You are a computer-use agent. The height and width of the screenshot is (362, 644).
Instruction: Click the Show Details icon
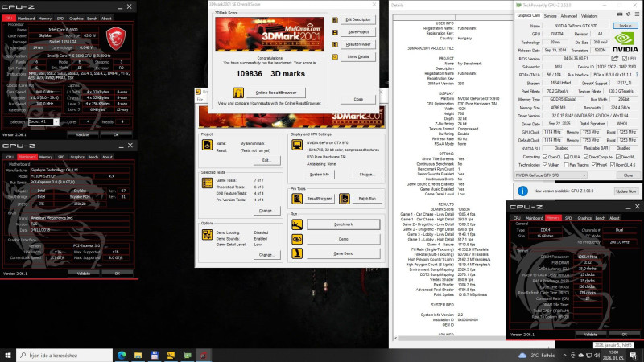[x=335, y=56]
